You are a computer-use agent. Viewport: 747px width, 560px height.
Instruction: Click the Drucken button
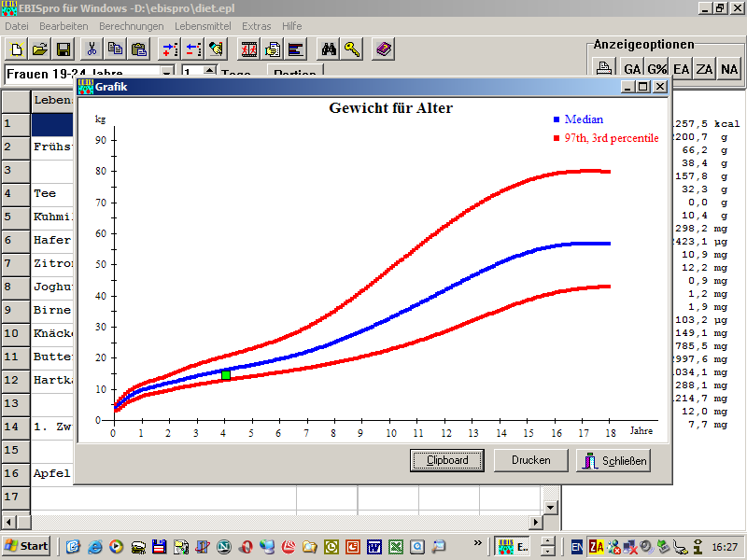point(530,460)
